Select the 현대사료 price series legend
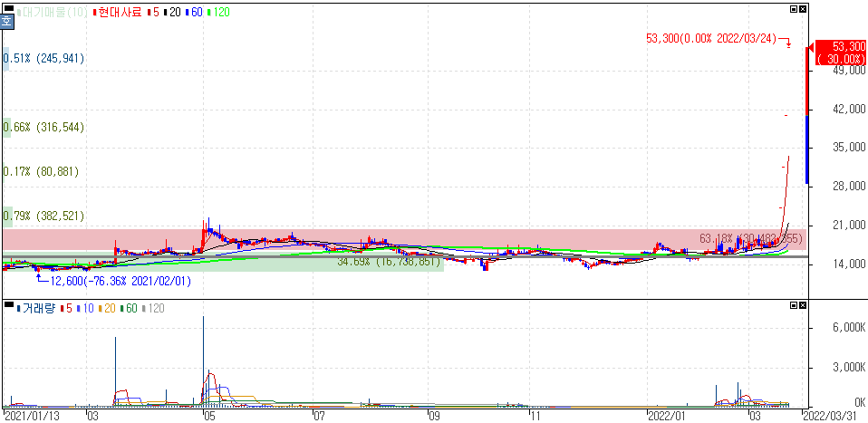 pyautogui.click(x=117, y=12)
